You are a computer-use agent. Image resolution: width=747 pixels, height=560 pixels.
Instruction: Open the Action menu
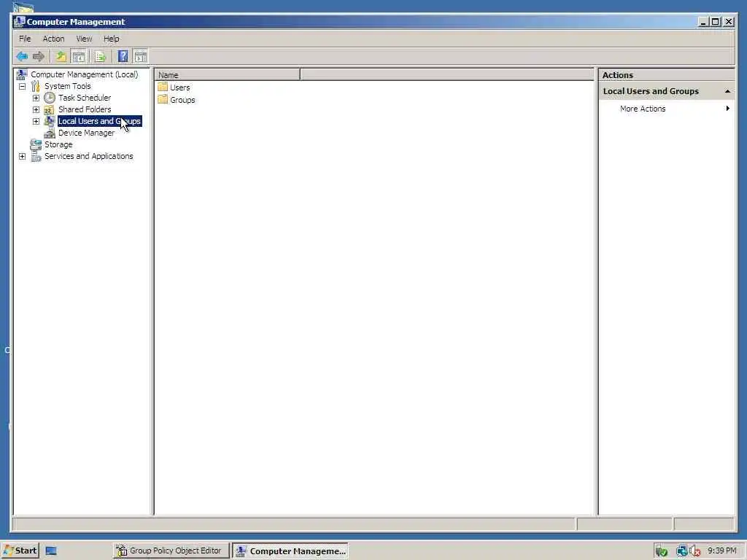coord(53,39)
